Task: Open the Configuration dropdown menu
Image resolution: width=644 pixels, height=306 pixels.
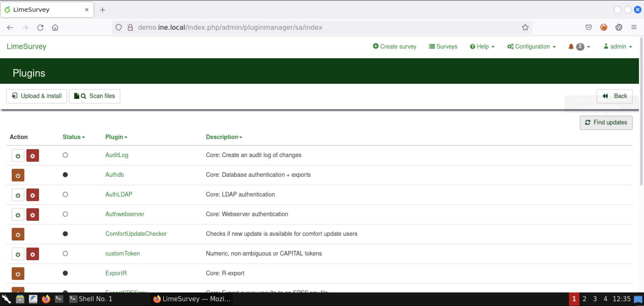Action: pos(531,47)
